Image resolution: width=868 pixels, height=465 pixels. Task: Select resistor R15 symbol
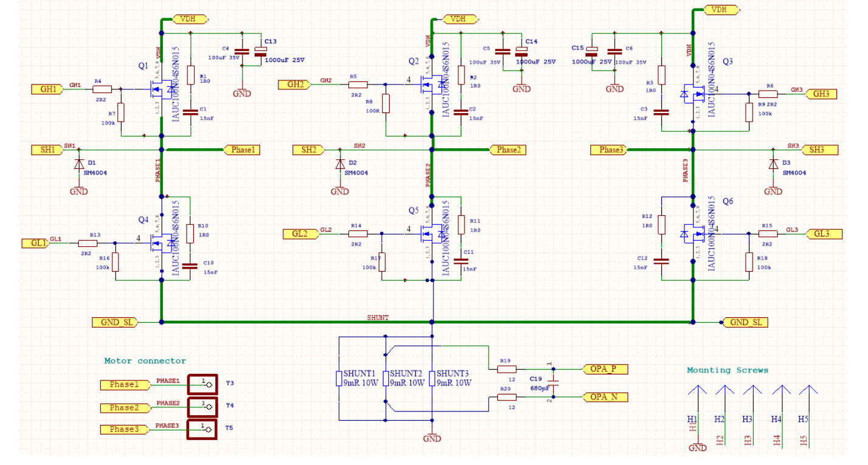pyautogui.click(x=768, y=233)
